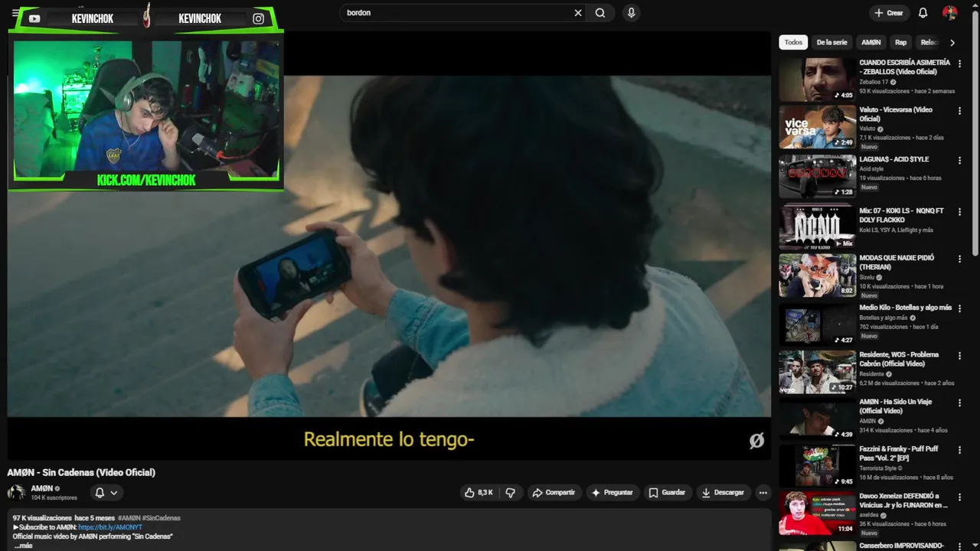Viewport: 980px width, 551px height.
Task: Open options menu for Medio Kilo video
Action: [x=959, y=309]
